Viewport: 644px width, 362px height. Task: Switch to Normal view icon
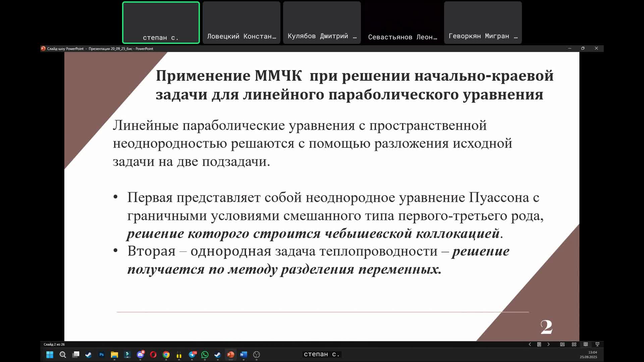(x=562, y=344)
